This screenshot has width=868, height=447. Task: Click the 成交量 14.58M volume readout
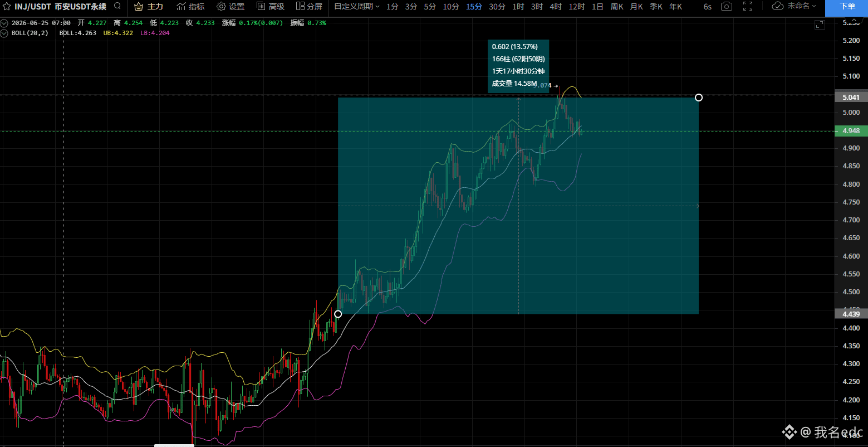[514, 84]
